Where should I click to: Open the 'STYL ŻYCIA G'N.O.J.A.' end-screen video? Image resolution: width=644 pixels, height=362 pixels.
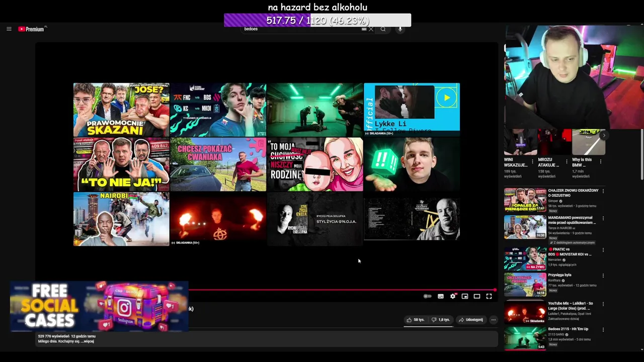tap(315, 219)
